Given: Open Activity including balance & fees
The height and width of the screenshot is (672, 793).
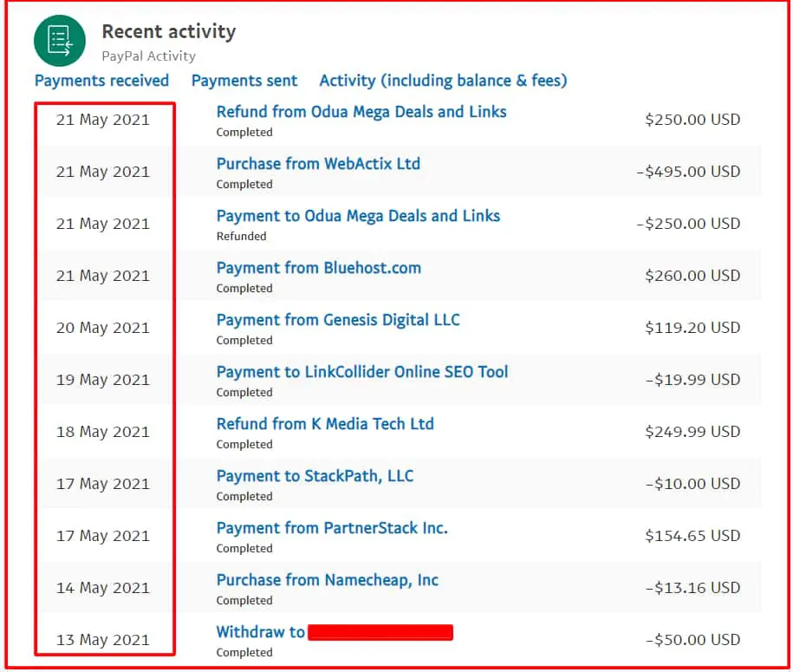Looking at the screenshot, I should point(442,81).
